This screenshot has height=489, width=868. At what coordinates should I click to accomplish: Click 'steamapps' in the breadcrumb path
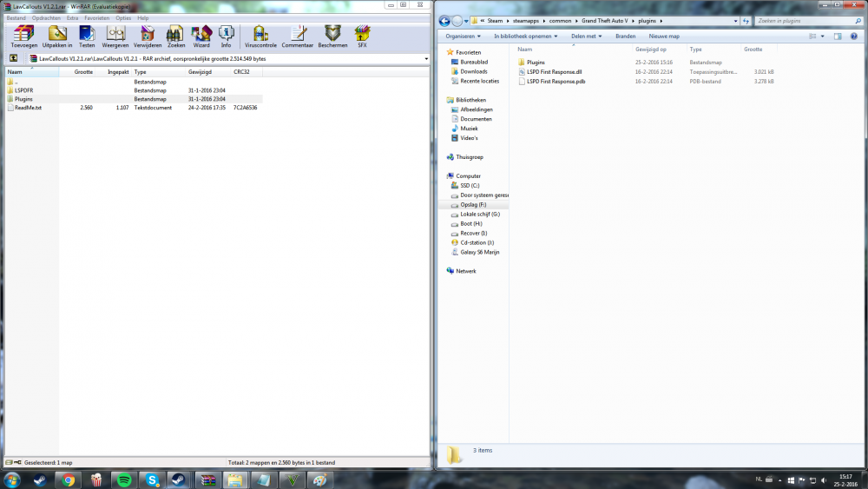pyautogui.click(x=525, y=21)
